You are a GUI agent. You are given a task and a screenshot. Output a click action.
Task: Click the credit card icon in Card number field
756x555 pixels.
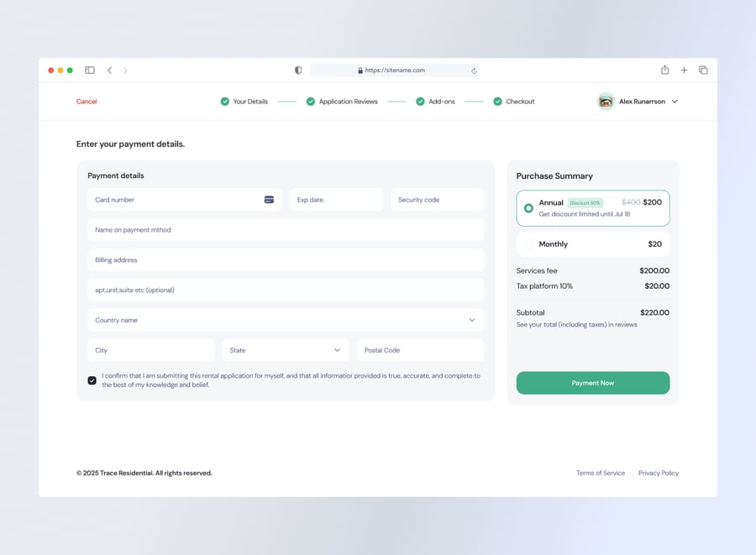tap(269, 200)
